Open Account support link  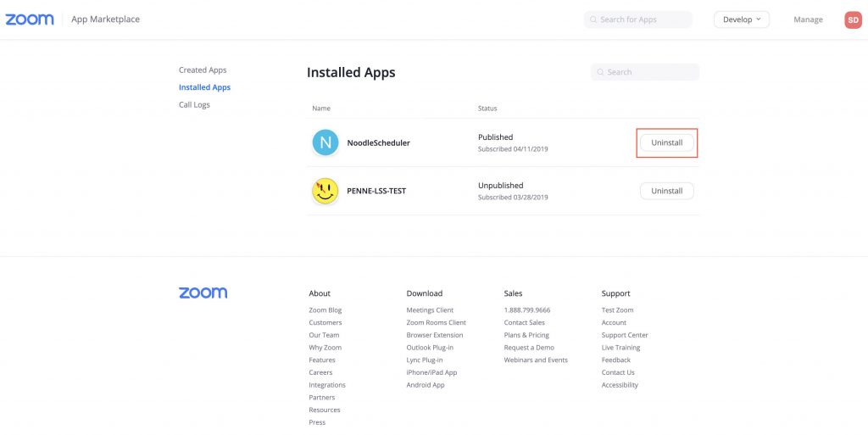click(x=615, y=323)
